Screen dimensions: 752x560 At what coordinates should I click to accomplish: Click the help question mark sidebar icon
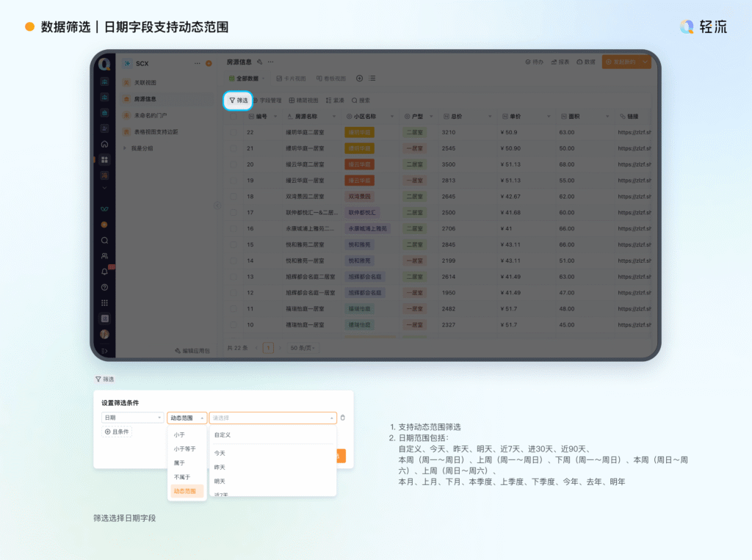click(x=104, y=287)
